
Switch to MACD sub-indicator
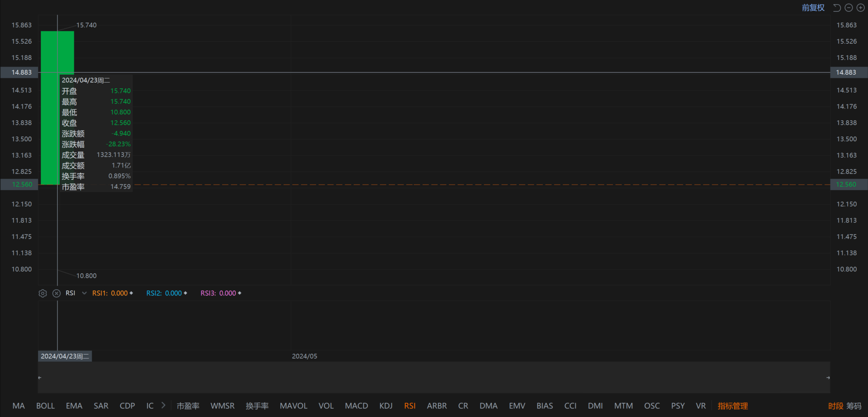356,406
